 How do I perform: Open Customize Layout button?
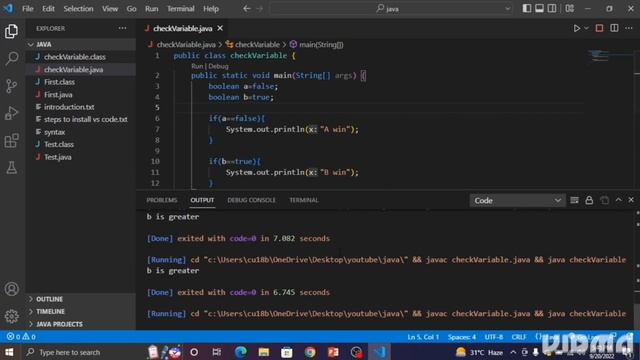pos(570,9)
